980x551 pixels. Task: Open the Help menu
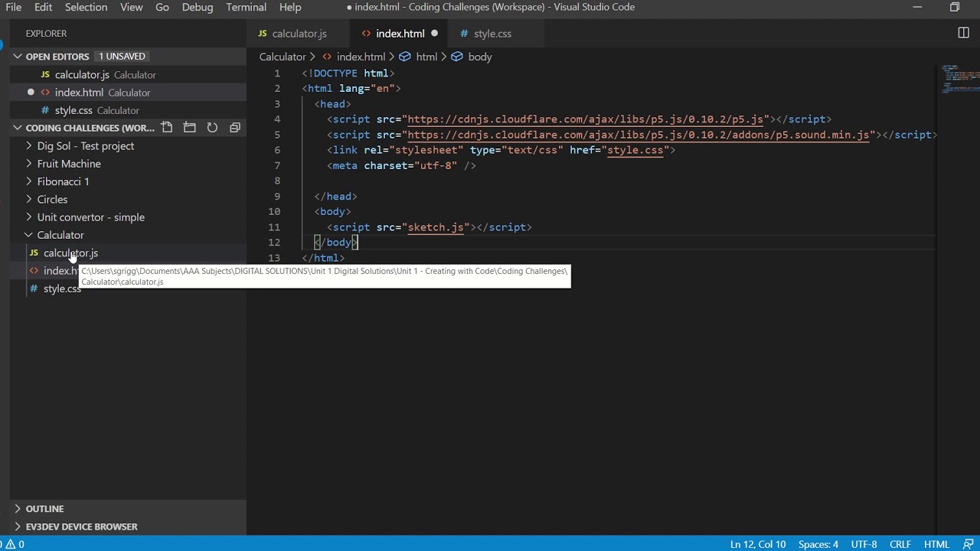(x=290, y=7)
